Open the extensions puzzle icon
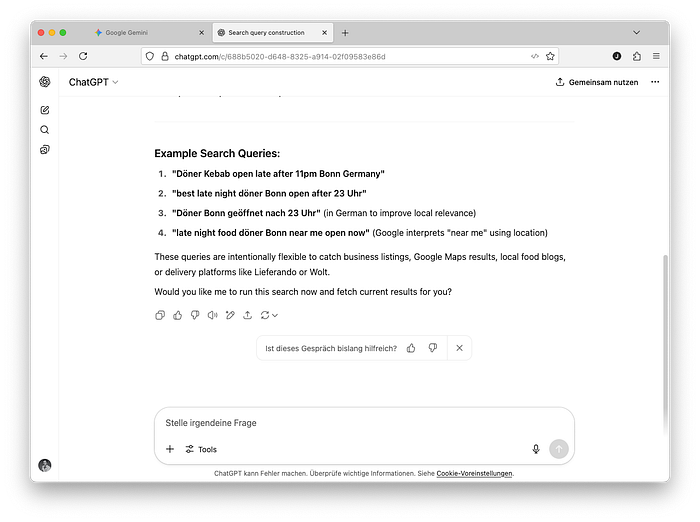The image size is (700, 522). click(637, 56)
